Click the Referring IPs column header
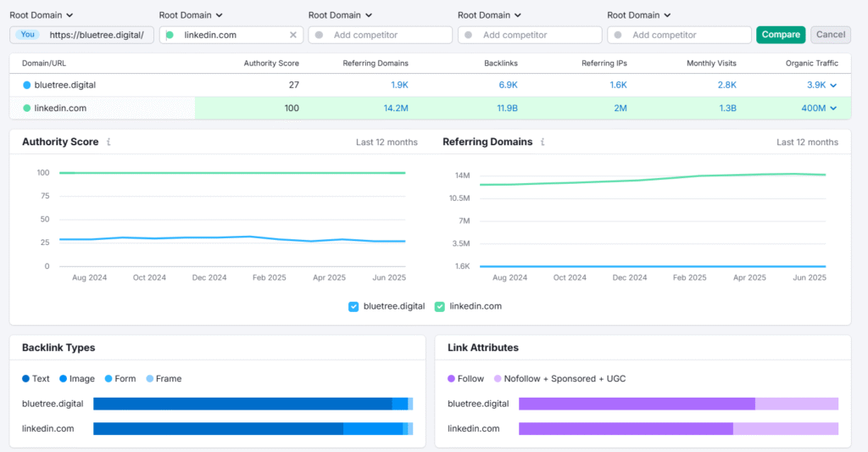 tap(604, 63)
